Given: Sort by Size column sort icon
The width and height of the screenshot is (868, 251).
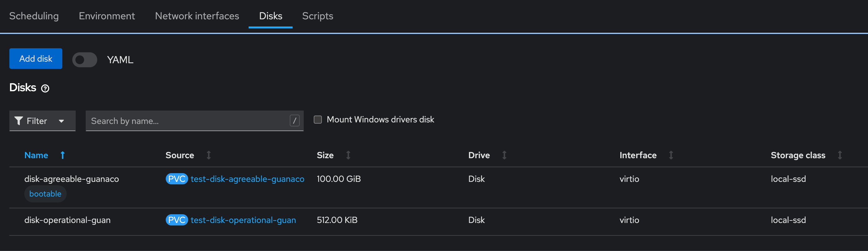Looking at the screenshot, I should (x=348, y=155).
